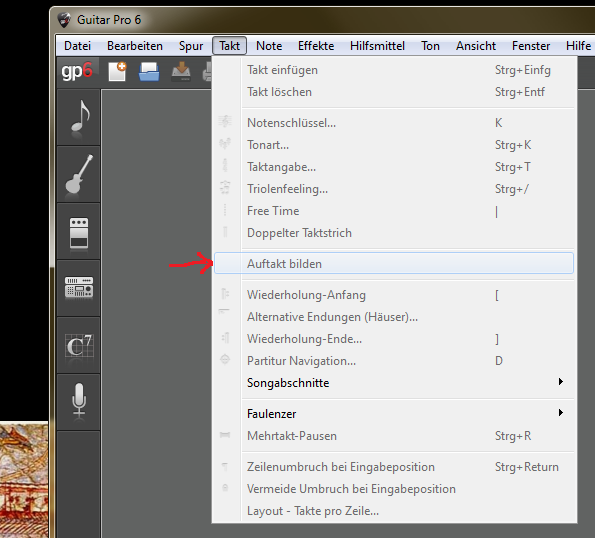Open Partitur Navigation...
Image resolution: width=595 pixels, height=538 pixels.
tap(394, 361)
